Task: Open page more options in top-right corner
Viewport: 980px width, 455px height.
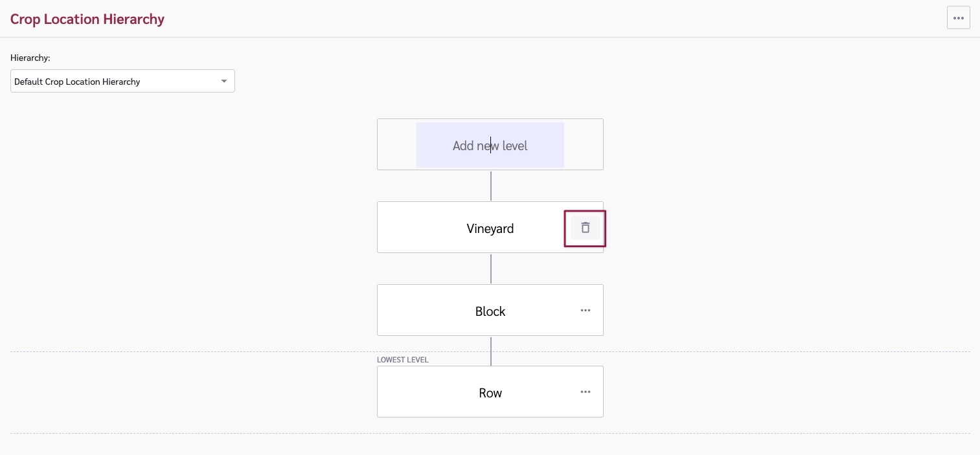Action: click(x=958, y=18)
